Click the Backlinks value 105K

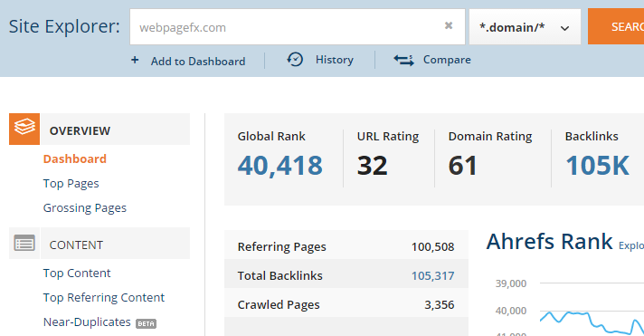pyautogui.click(x=597, y=166)
